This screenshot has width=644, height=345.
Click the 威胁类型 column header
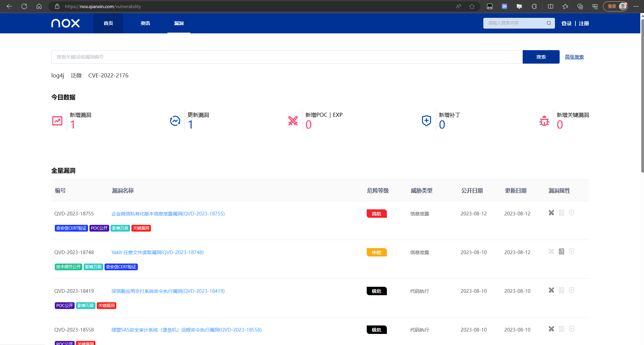pyautogui.click(x=421, y=191)
